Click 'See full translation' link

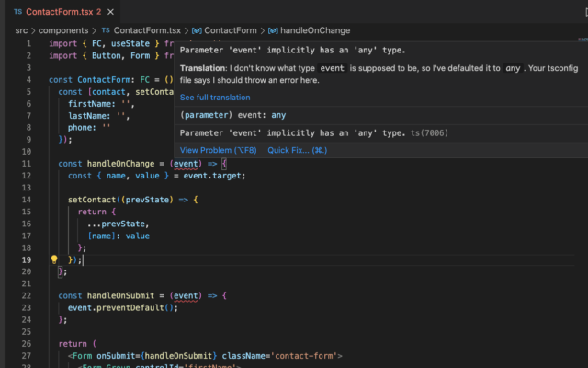pos(215,98)
